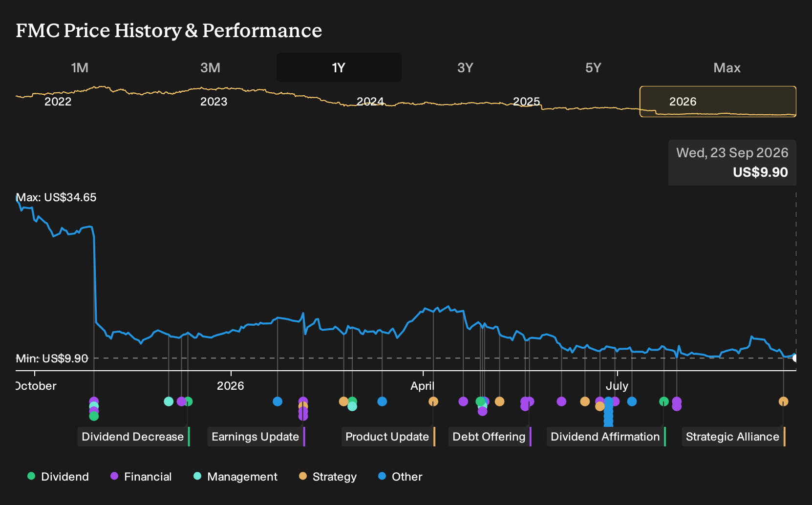Open the Earnings Update event label
Viewport: 812px width, 505px height.
click(256, 437)
